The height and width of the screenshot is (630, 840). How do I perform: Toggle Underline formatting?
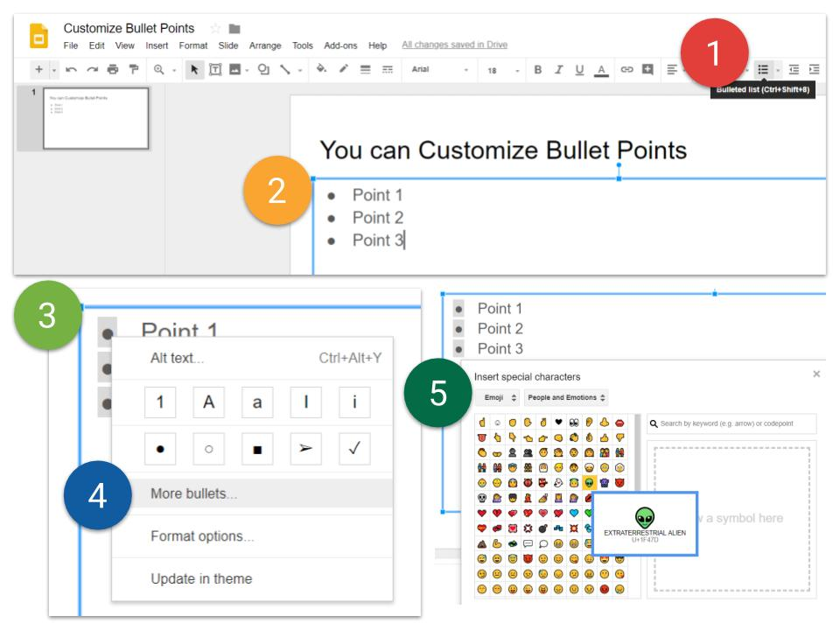579,70
